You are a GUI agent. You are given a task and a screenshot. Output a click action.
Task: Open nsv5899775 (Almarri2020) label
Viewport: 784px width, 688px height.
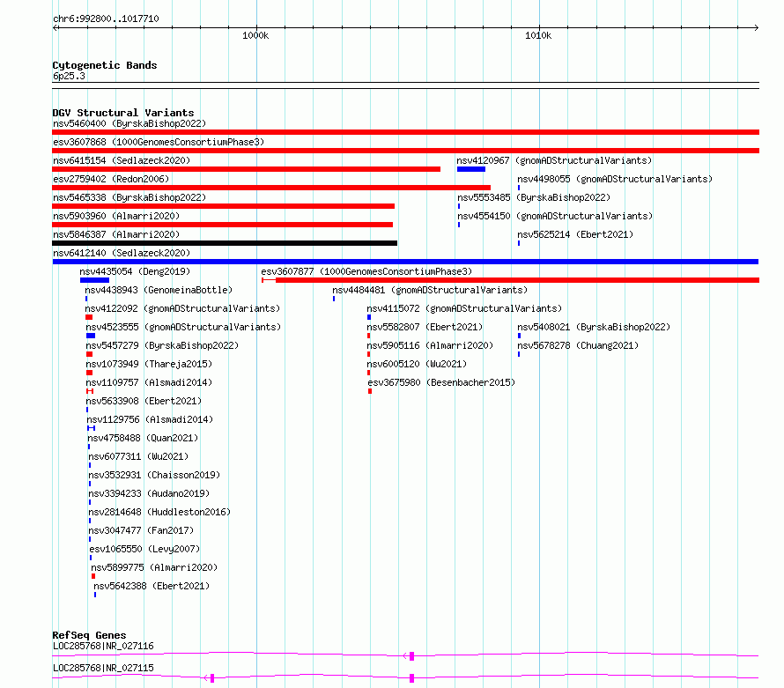pos(154,567)
